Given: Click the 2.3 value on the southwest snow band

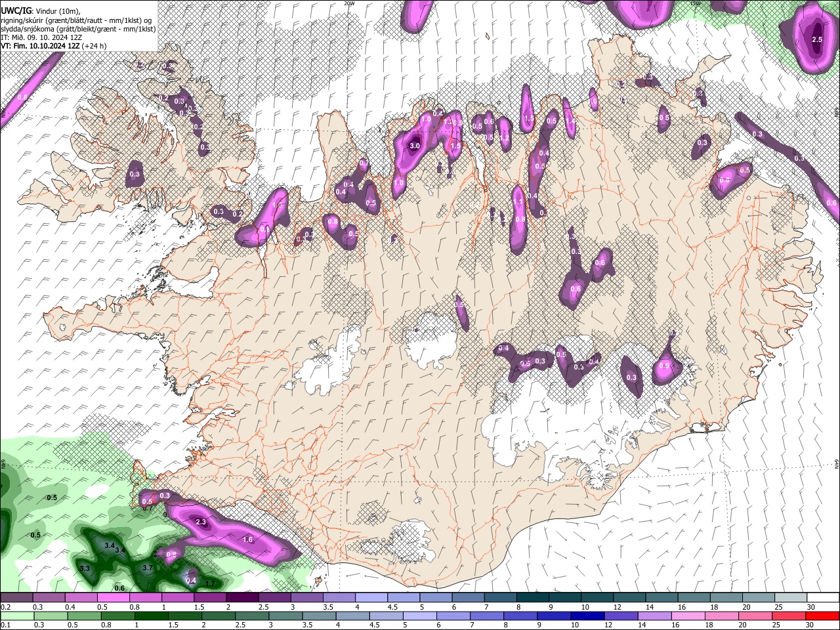Looking at the screenshot, I should 201,522.
